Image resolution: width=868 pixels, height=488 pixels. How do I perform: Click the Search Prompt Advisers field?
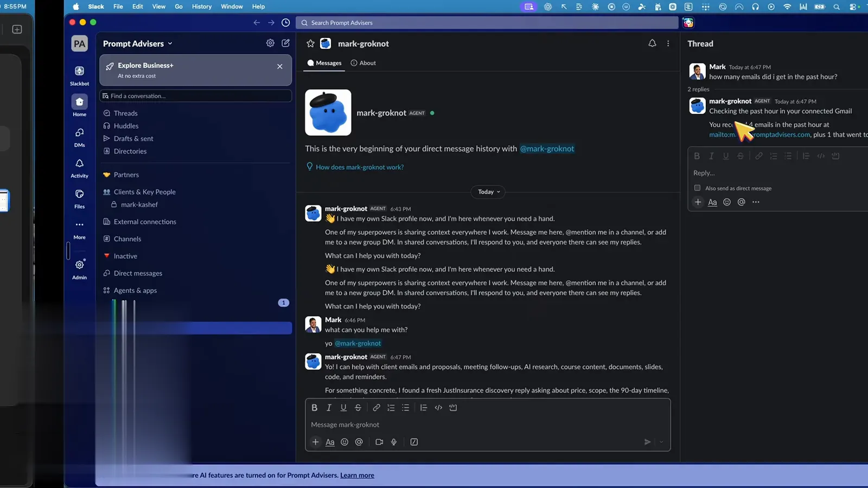pos(487,23)
